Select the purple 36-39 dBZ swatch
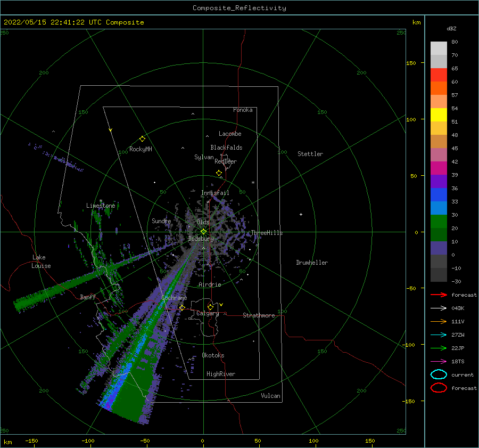This screenshot has height=448, width=479. click(439, 182)
